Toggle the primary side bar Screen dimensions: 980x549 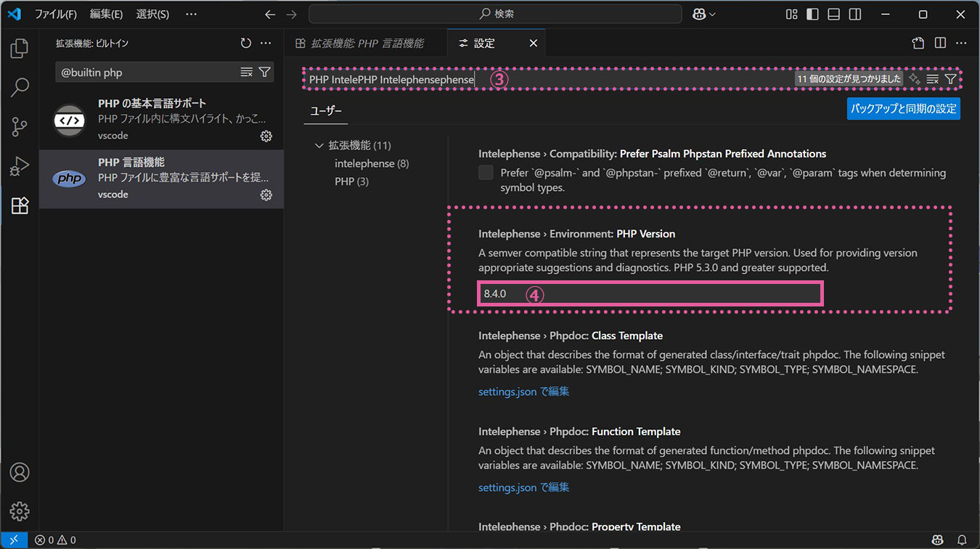coord(813,15)
